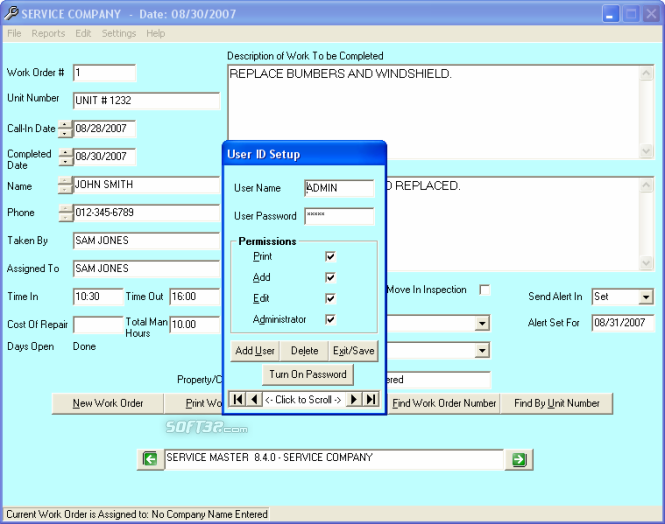Expand the dropdown left of Alert Set For
665x524 pixels.
click(482, 324)
